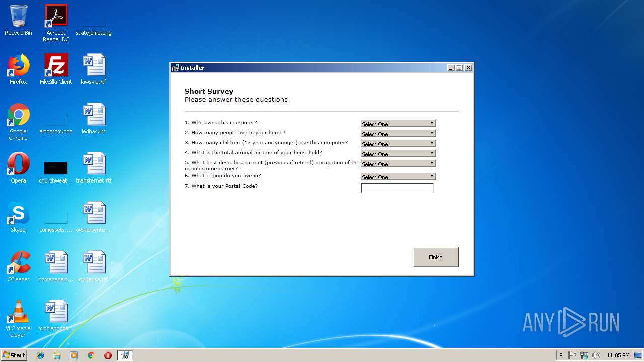644x362 pixels.
Task: Open the network tray icon
Action: tap(584, 355)
